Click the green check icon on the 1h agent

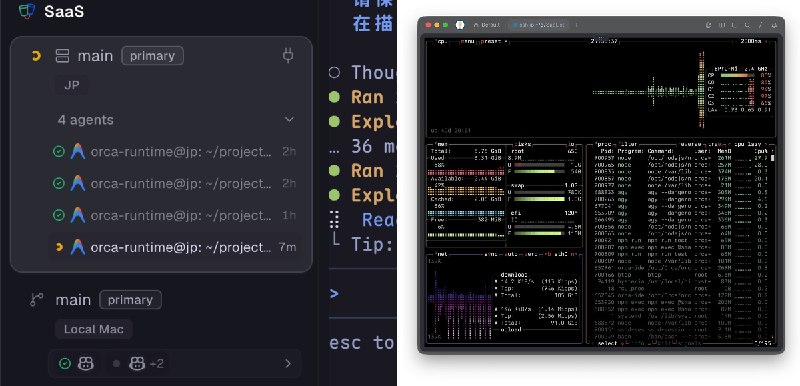click(59, 215)
